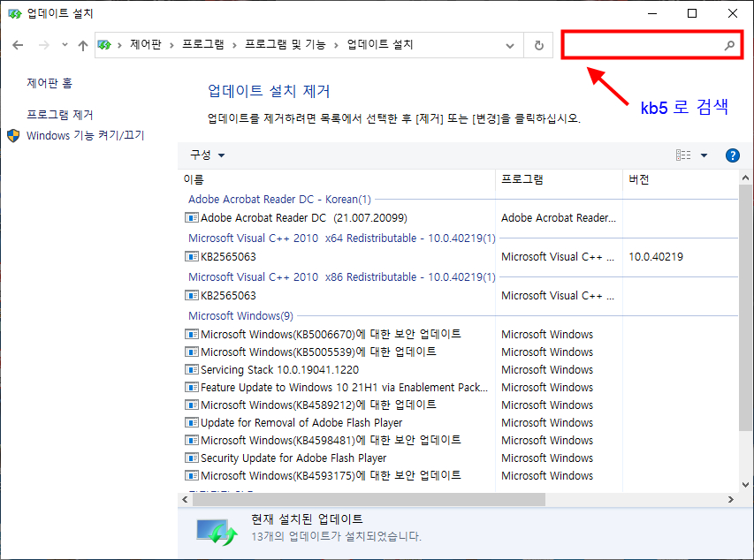Viewport: 754px width, 560px height.
Task: Expand chevron after 프로그램 및 기능 breadcrumb
Action: [336, 45]
